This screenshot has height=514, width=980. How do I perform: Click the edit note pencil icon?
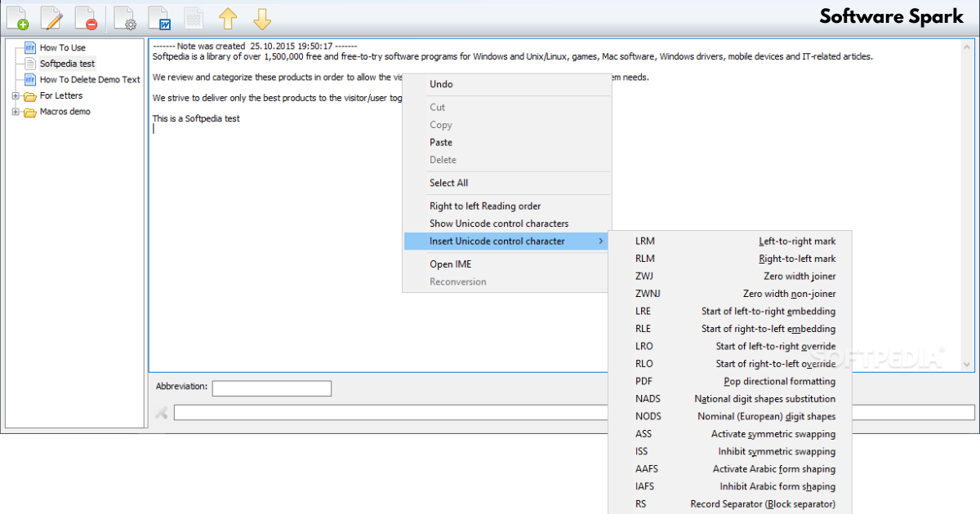pyautogui.click(x=51, y=17)
